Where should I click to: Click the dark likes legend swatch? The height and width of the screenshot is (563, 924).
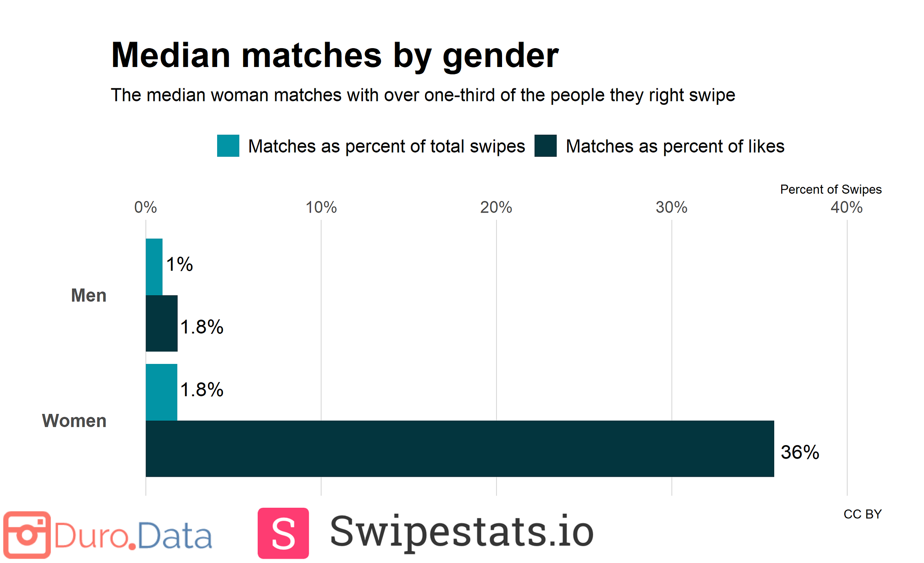click(x=546, y=146)
